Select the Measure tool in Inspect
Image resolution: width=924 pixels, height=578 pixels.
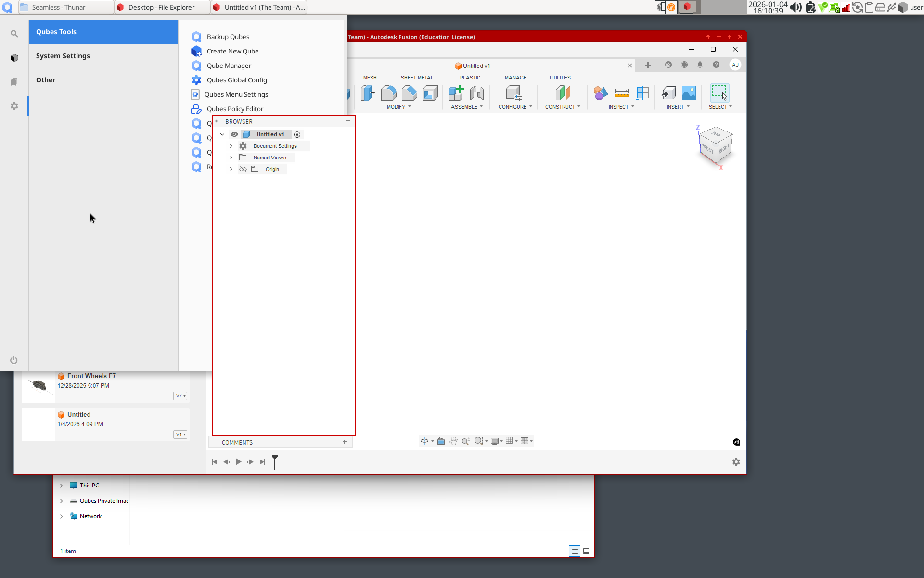(x=621, y=92)
